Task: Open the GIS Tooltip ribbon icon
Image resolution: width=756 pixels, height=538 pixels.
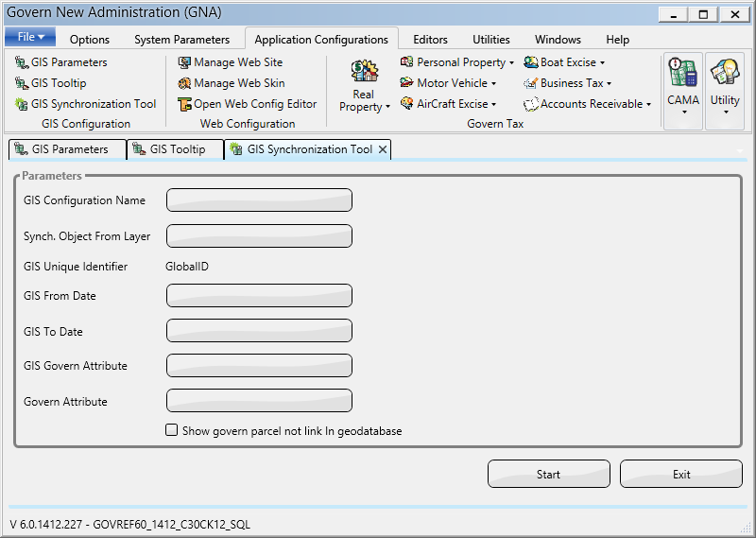Action: (x=22, y=83)
